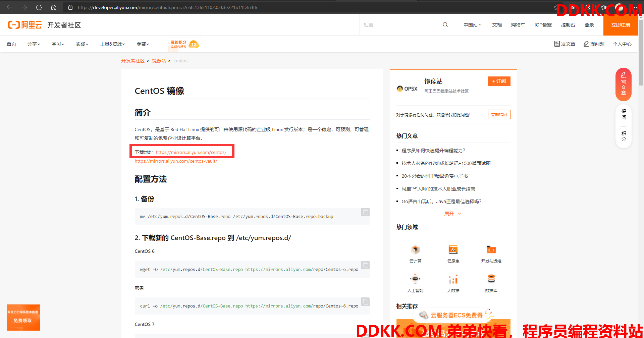The image size is (644, 338).
Task: Click the 开发者社区 breadcrumb link
Action: pyautogui.click(x=133, y=61)
